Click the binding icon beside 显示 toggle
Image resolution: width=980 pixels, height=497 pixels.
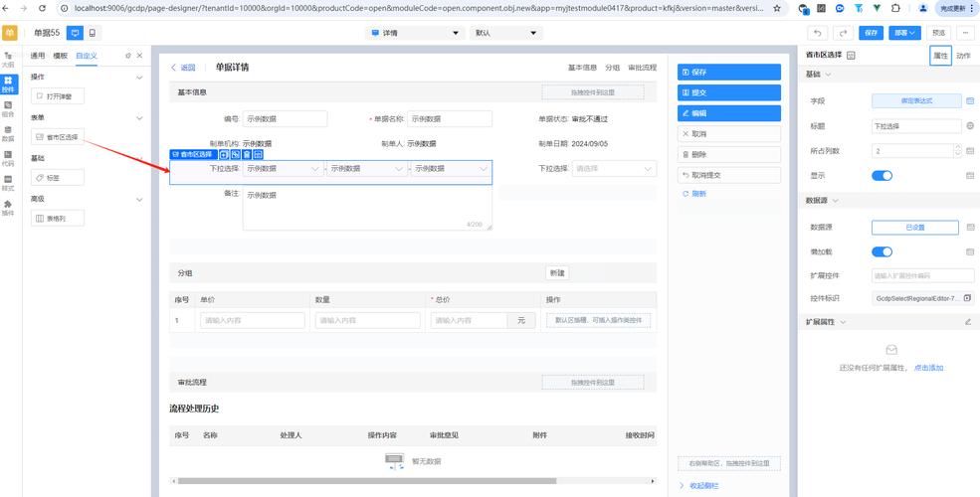click(970, 176)
